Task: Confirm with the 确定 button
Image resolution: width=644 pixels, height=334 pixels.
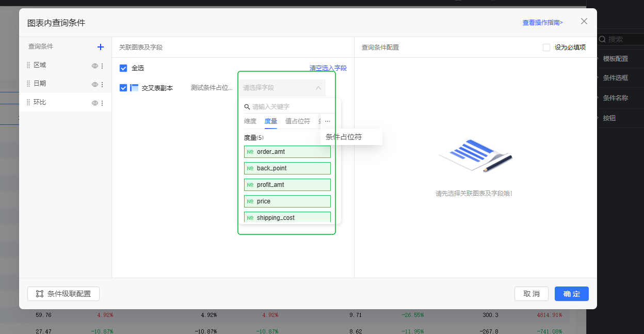Action: 572,294
